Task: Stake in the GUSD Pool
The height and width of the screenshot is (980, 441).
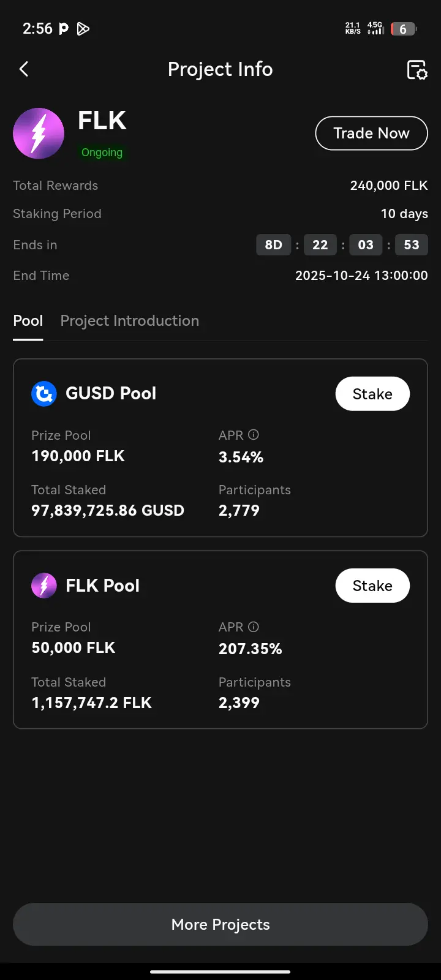Action: 372,394
